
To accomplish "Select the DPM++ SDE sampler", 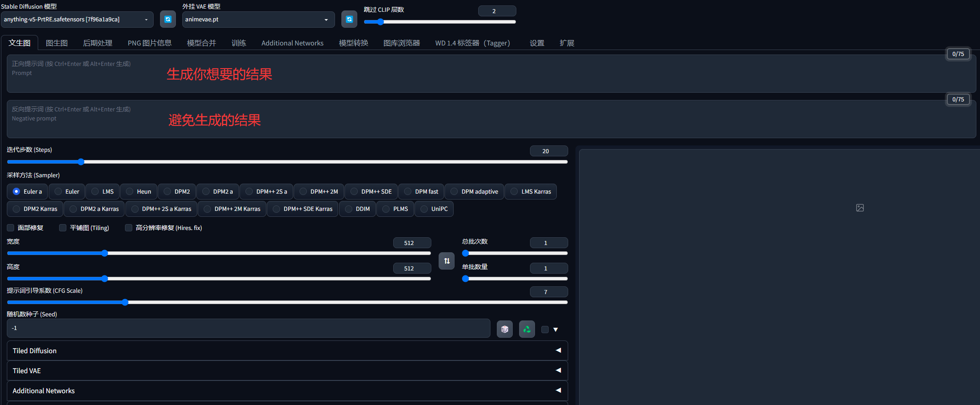I will click(371, 191).
